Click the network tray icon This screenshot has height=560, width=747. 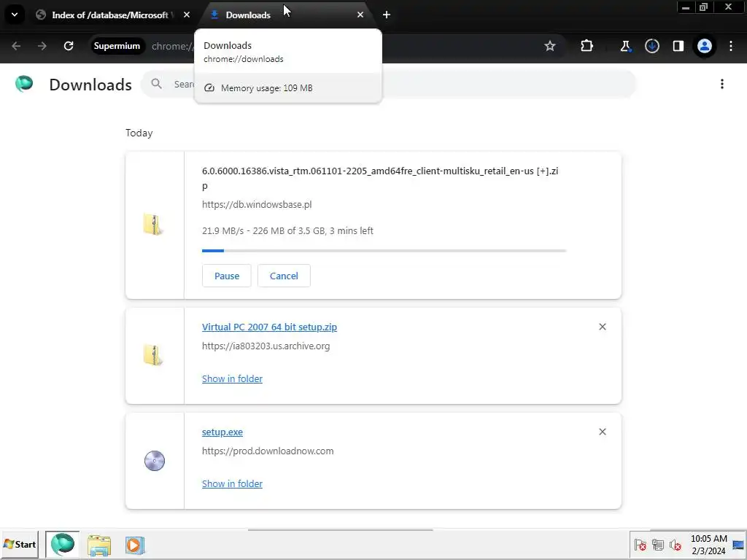658,545
